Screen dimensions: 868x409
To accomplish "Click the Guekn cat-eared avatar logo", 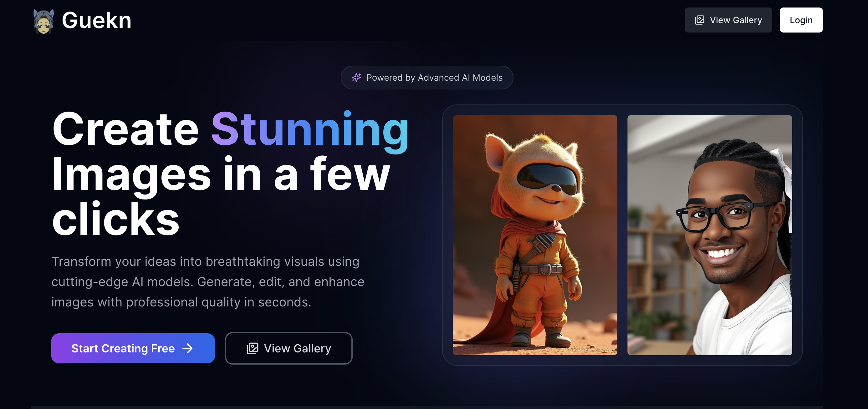I will pos(43,22).
